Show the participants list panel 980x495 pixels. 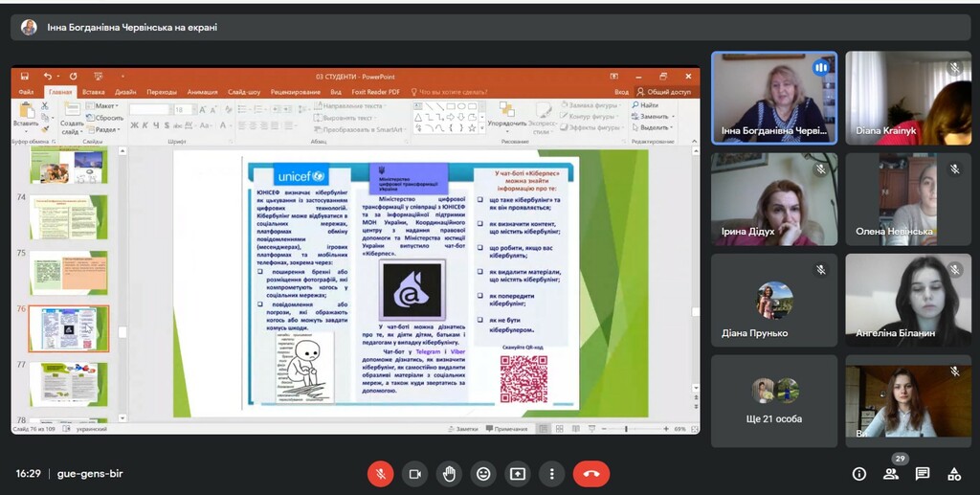[x=891, y=473]
